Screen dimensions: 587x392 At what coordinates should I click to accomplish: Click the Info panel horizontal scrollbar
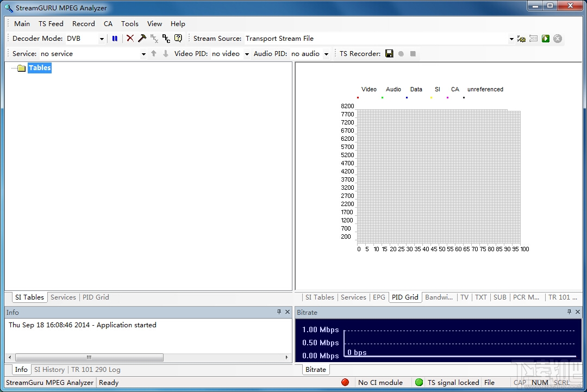tap(90, 358)
